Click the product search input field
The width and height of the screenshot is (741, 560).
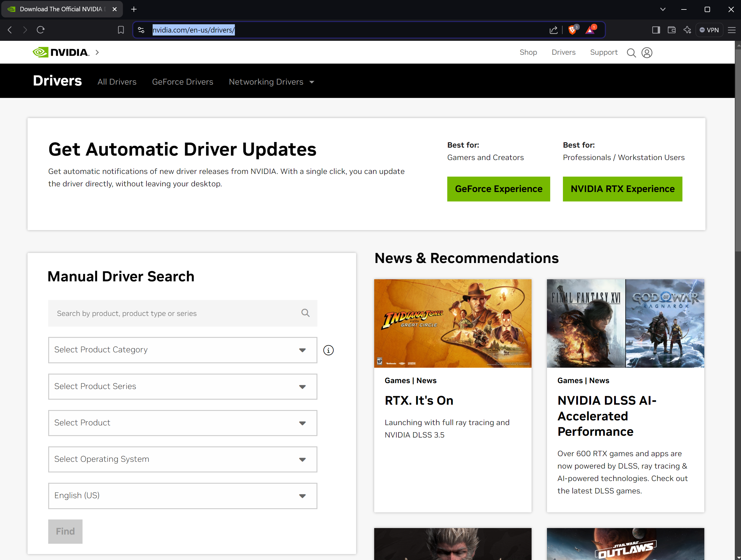click(x=176, y=313)
